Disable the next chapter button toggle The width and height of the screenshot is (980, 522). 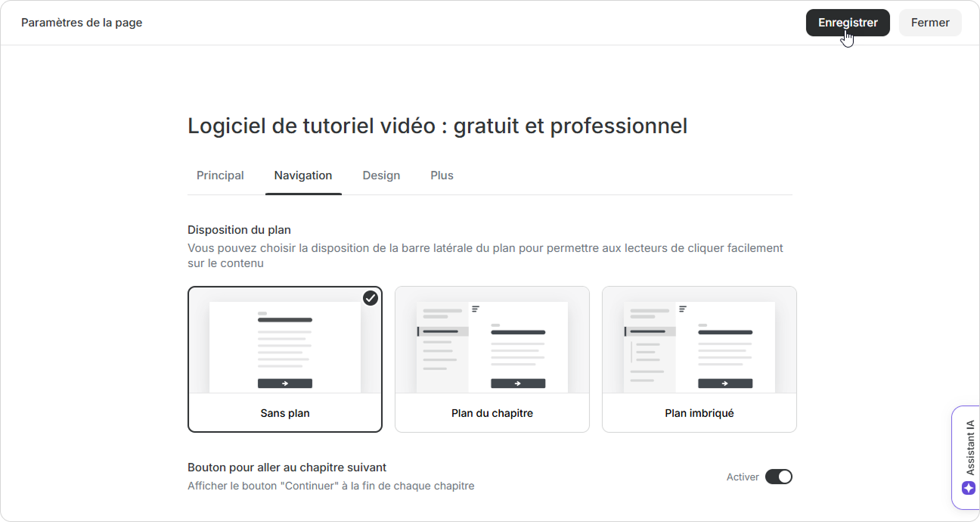[778, 477]
